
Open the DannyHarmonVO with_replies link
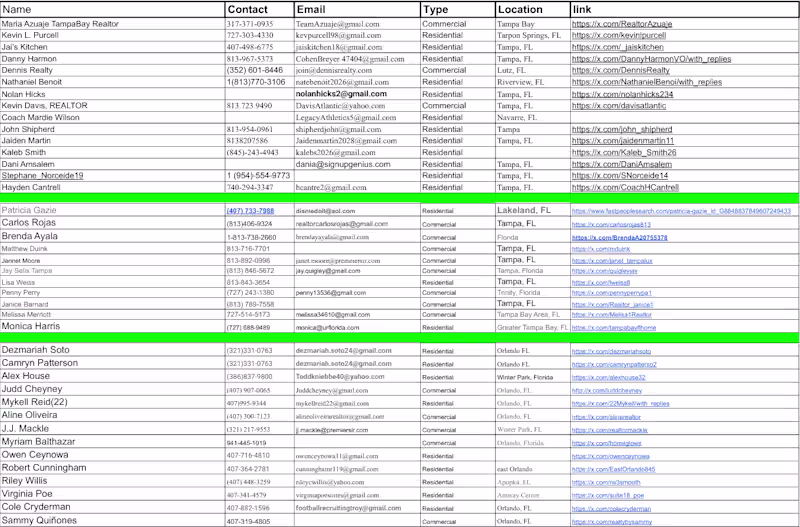(652, 59)
